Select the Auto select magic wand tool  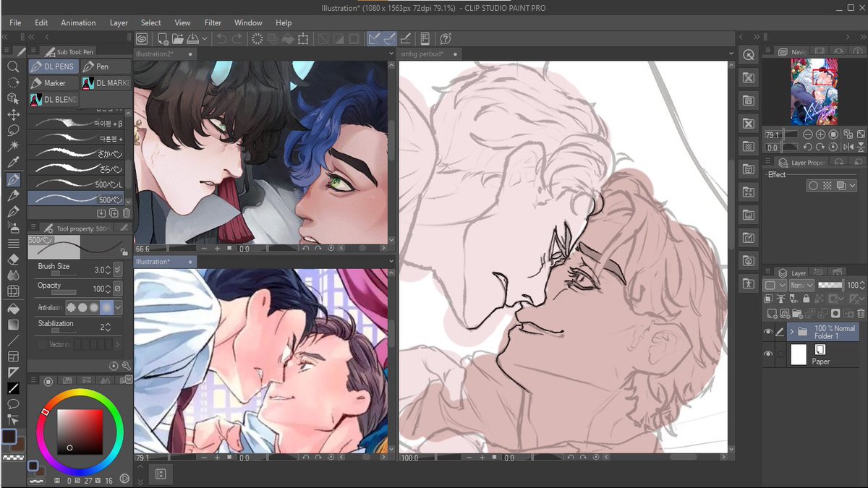coord(13,146)
